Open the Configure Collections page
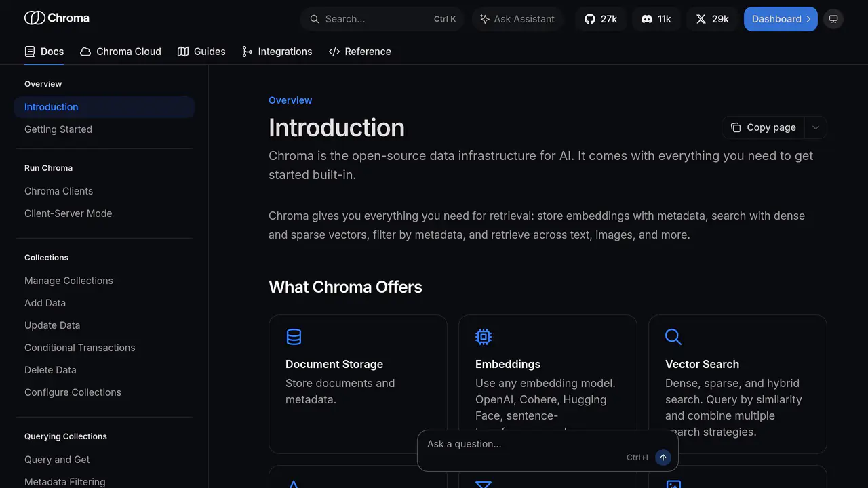Screen dimensions: 868x488 [x=73, y=392]
